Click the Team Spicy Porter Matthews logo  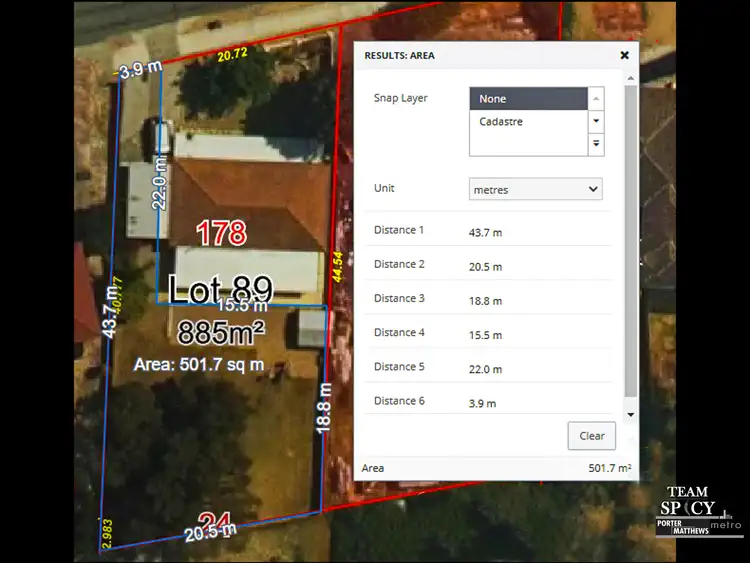pos(704,511)
